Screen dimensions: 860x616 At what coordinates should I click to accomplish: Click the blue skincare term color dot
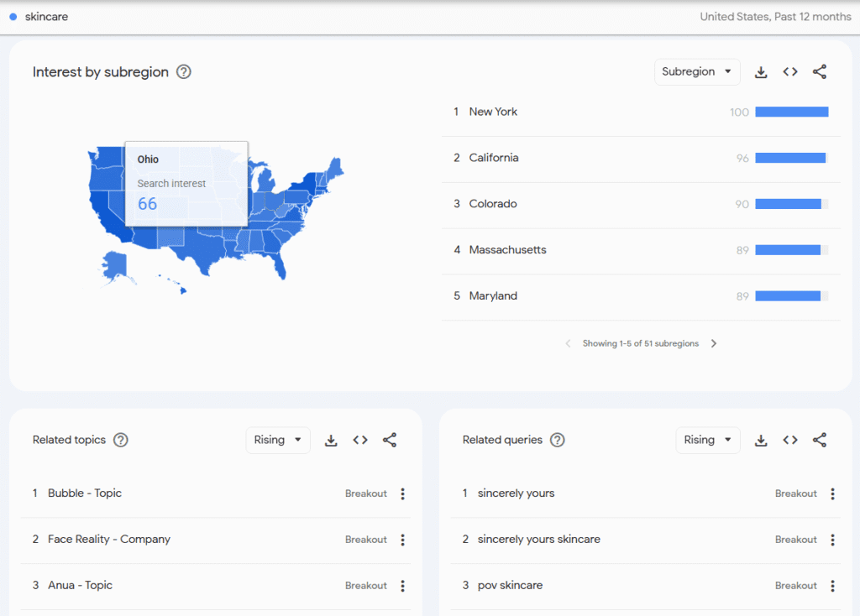pos(13,17)
